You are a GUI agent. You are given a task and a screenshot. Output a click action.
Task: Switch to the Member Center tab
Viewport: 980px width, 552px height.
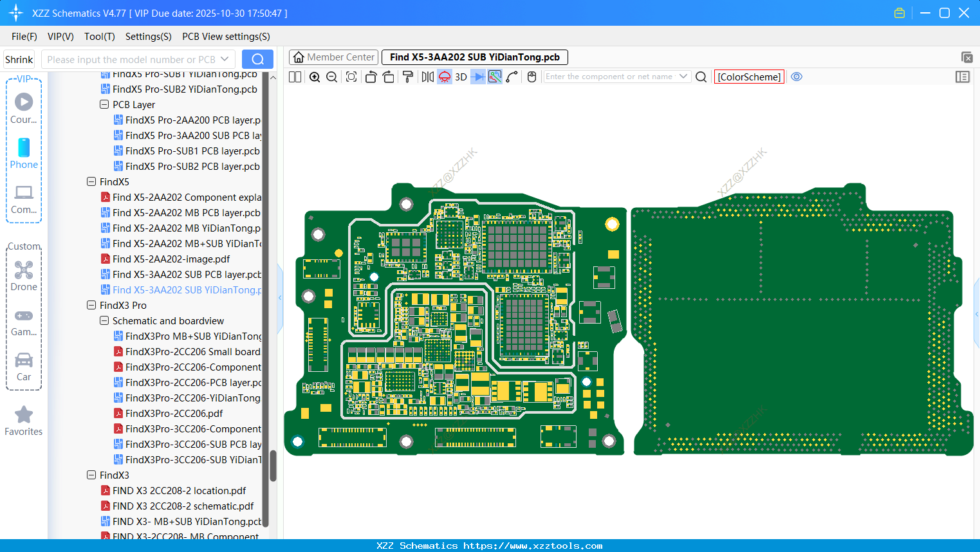333,57
